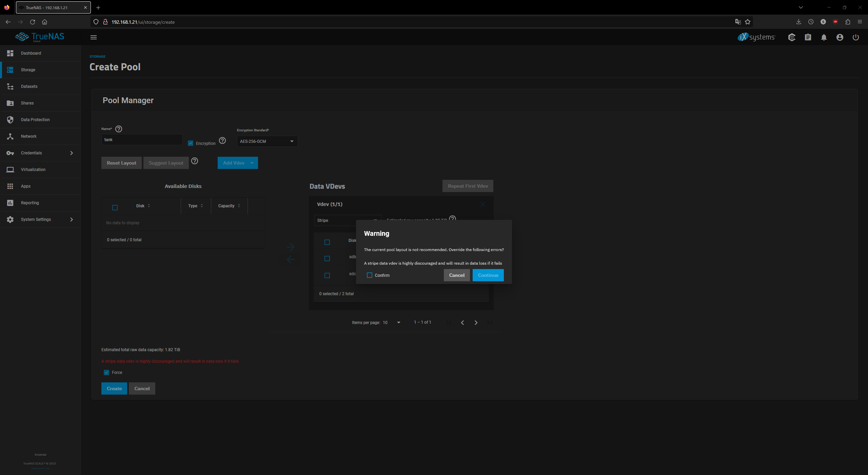Click inside the pool Name input field
Image resolution: width=868 pixels, height=475 pixels.
[142, 139]
